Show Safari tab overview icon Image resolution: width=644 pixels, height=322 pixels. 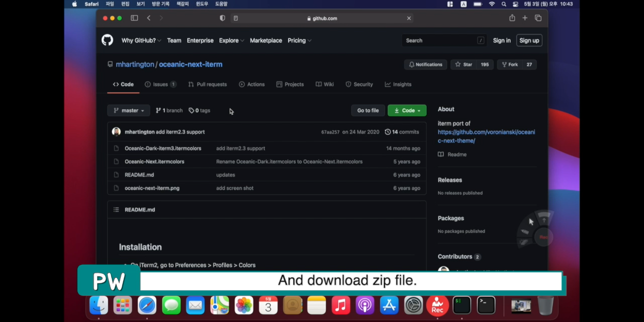point(538,18)
